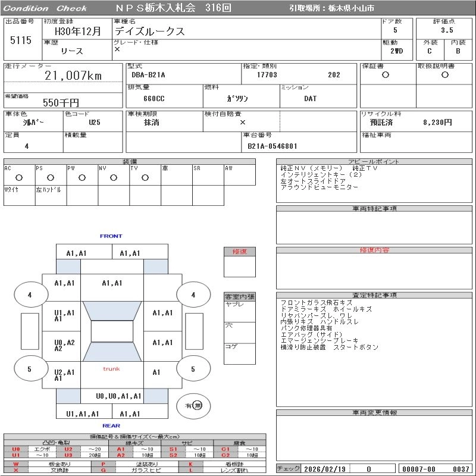Toggle the AC equipment circle mark
Image resolution: width=476 pixels, height=476 pixels.
click(19, 177)
